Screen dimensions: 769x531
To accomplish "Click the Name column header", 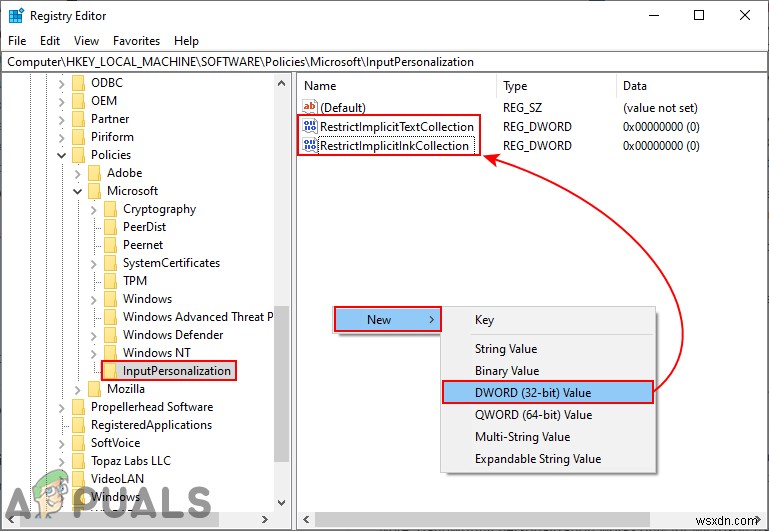I will click(397, 86).
